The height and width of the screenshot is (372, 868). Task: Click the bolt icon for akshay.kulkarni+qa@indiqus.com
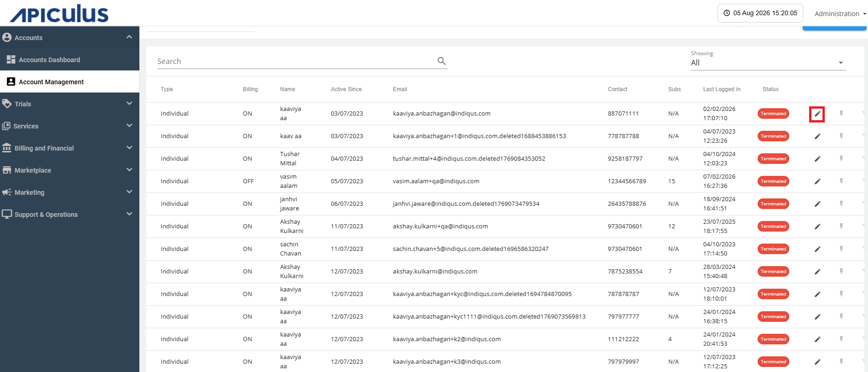point(841,227)
